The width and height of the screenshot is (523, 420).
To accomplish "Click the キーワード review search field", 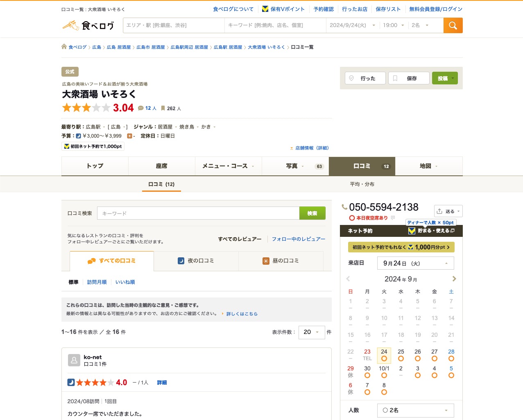I will coord(197,213).
